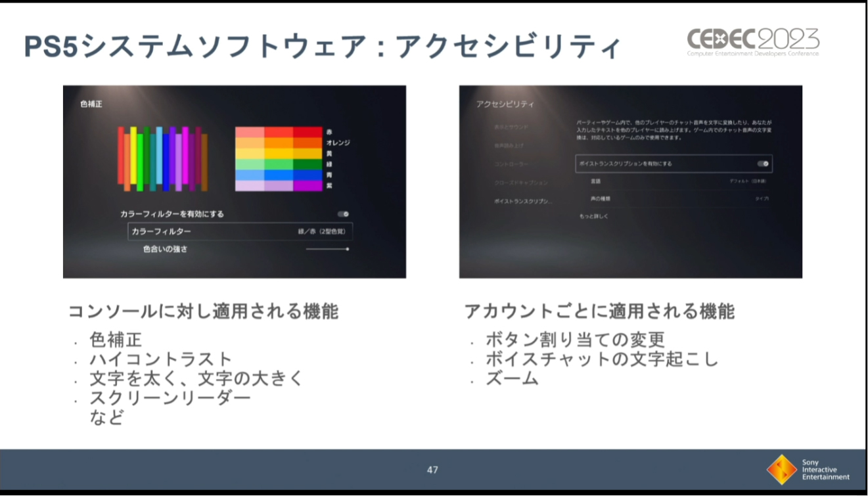This screenshot has width=868, height=496.
Task: Pick the middle swatch in the 青 row
Action: point(279,175)
